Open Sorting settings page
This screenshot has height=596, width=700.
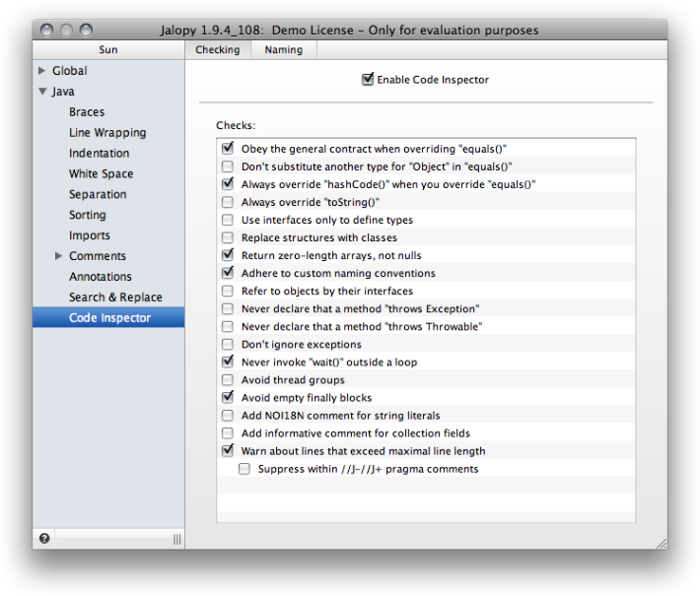pyautogui.click(x=88, y=215)
